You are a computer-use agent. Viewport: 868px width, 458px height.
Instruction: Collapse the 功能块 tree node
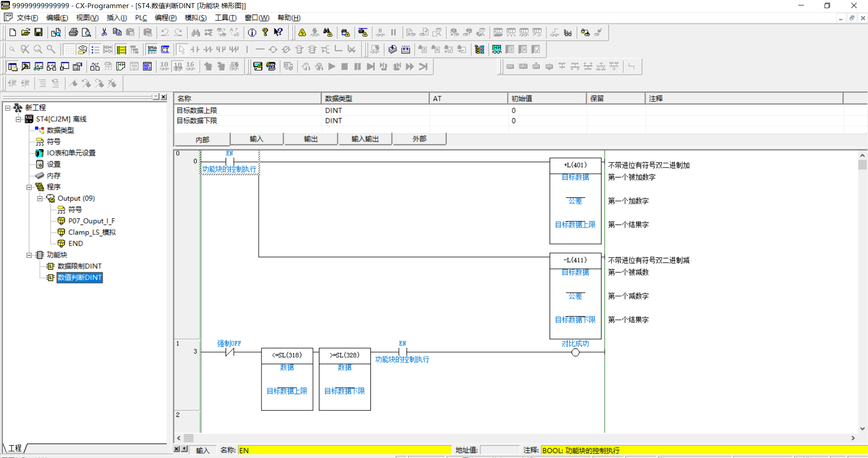point(29,255)
